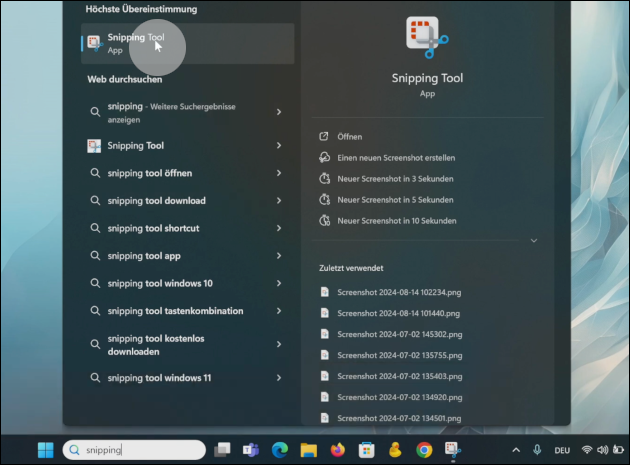Open the DEU language switcher
The height and width of the screenshot is (465, 630).
click(x=562, y=450)
